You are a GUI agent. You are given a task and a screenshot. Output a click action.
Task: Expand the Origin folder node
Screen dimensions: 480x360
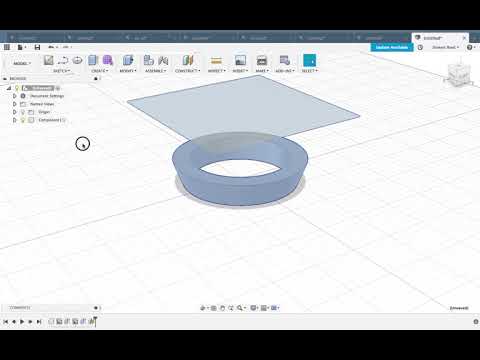coord(14,112)
